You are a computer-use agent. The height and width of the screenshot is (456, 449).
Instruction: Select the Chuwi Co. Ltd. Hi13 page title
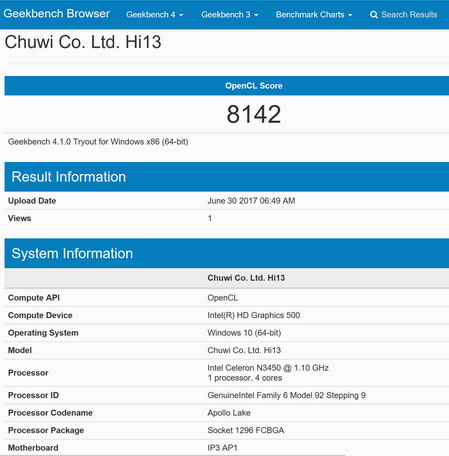[x=83, y=42]
